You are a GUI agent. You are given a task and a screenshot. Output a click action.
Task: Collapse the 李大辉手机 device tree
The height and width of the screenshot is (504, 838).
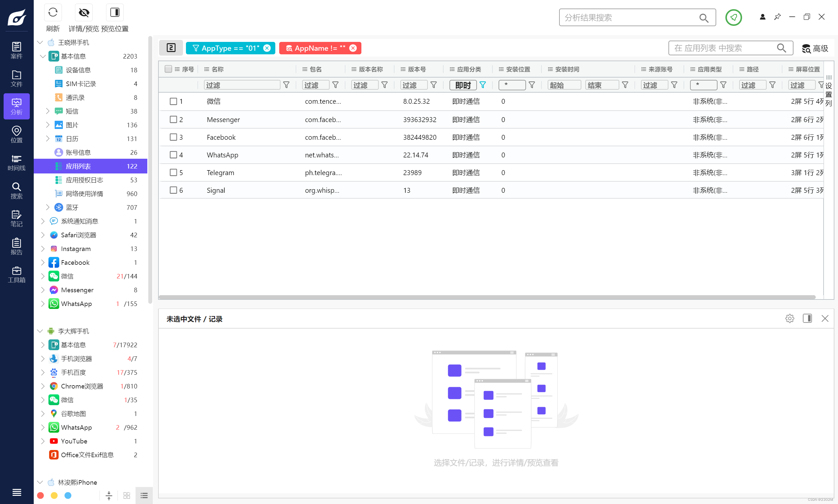[40, 331]
